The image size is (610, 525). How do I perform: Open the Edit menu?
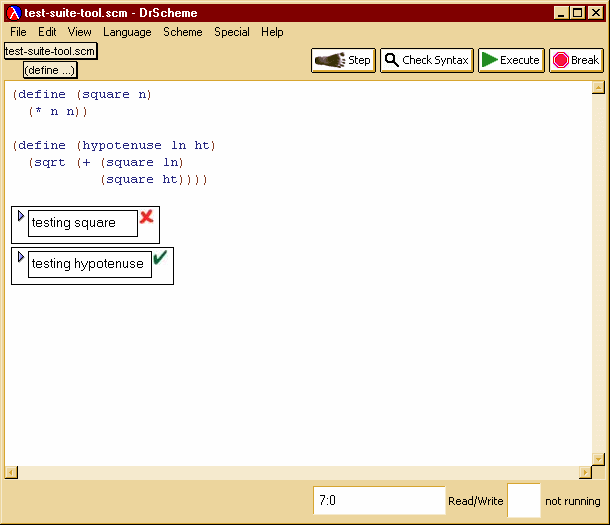point(47,32)
